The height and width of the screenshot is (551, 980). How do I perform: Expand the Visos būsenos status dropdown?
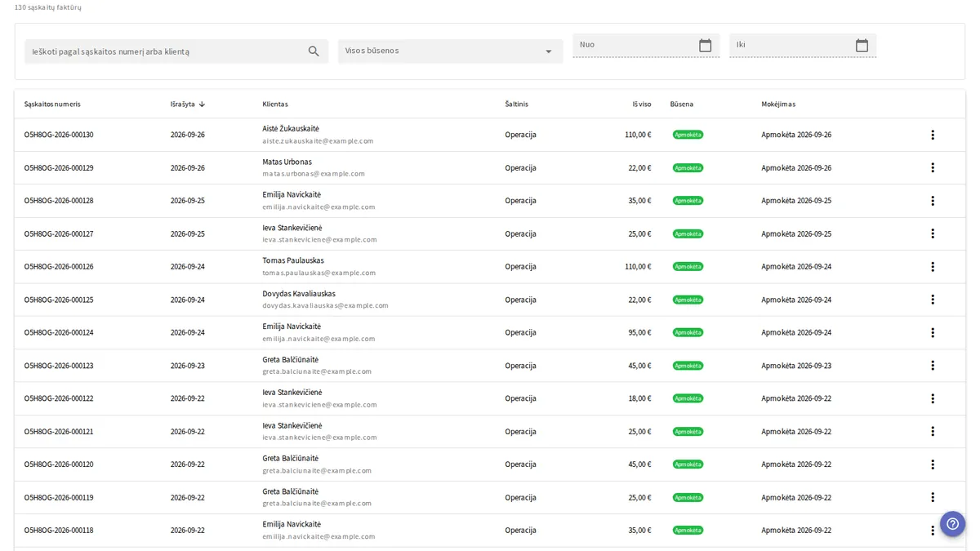[451, 51]
